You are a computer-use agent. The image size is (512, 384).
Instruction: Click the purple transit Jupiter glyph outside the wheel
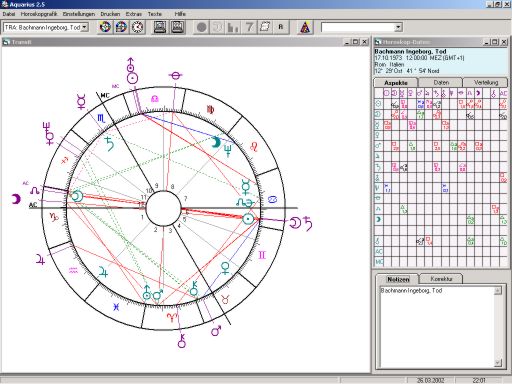coord(40,259)
